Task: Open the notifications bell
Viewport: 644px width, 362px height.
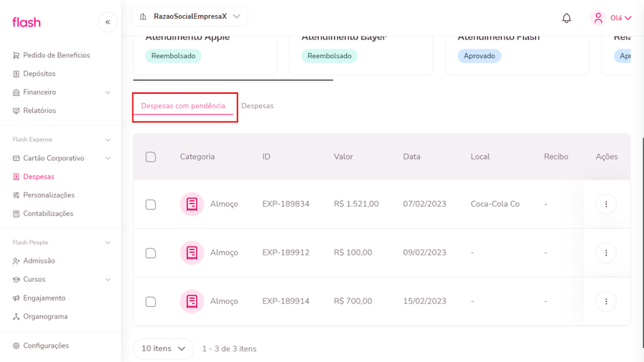Action: click(x=567, y=18)
